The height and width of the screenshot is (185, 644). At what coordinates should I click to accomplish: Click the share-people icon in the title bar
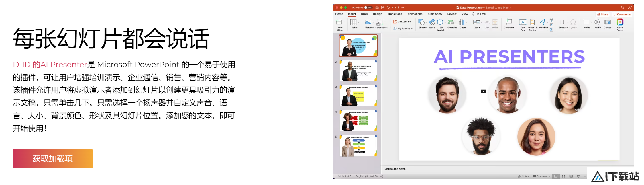pyautogui.click(x=630, y=7)
